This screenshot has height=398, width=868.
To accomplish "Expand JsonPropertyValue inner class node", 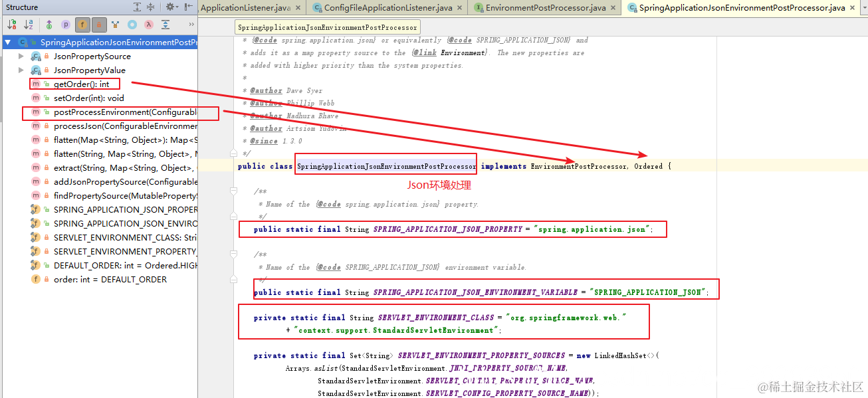I will (21, 70).
